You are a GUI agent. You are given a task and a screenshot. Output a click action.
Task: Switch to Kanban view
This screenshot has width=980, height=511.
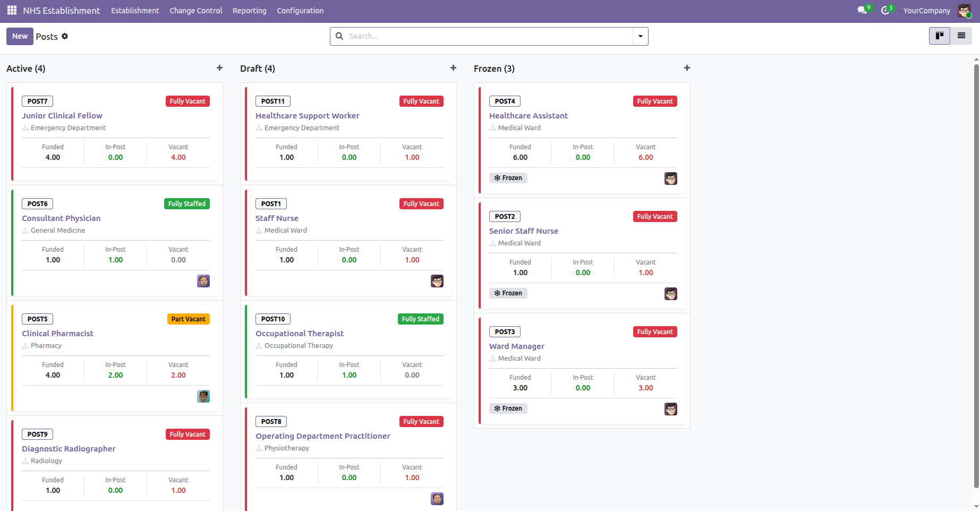click(x=940, y=36)
